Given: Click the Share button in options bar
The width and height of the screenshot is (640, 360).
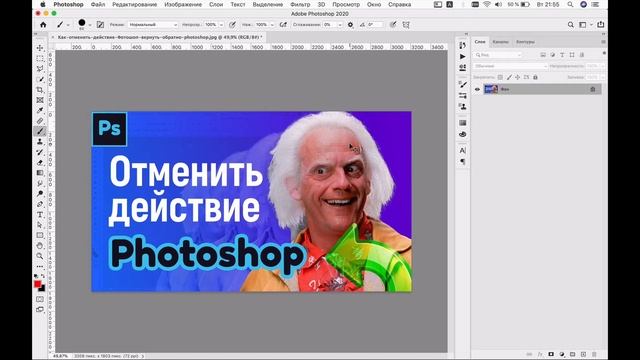Looking at the screenshot, I should pos(600,24).
